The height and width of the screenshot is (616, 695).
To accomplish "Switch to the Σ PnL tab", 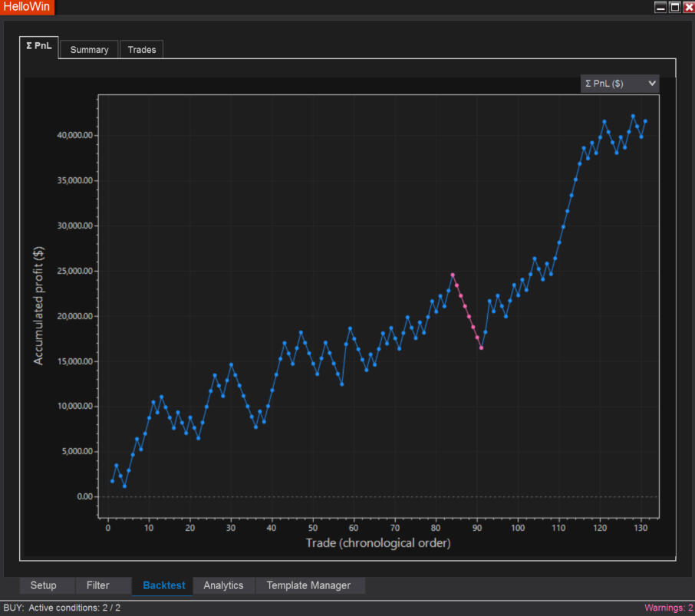I will [38, 47].
